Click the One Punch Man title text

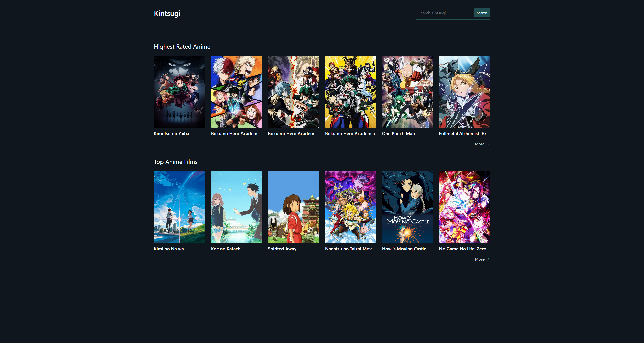[x=398, y=134]
